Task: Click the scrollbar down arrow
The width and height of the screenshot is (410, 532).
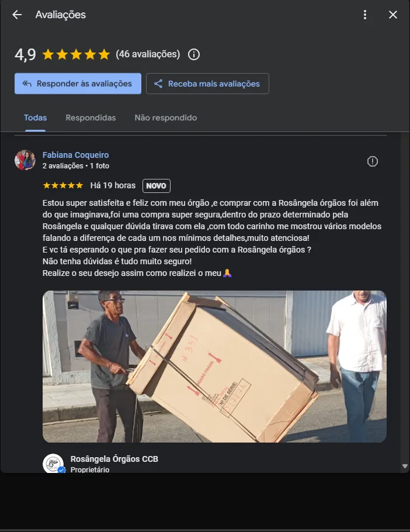Action: tap(405, 466)
